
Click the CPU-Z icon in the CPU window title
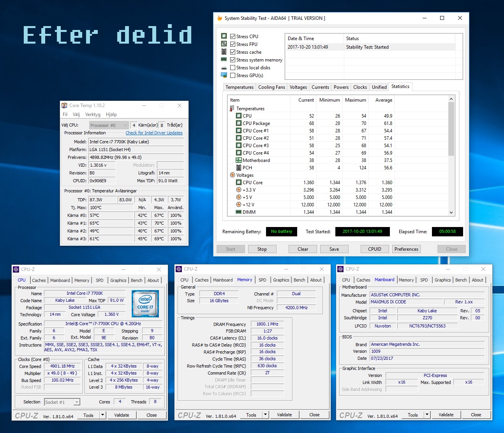point(16,269)
